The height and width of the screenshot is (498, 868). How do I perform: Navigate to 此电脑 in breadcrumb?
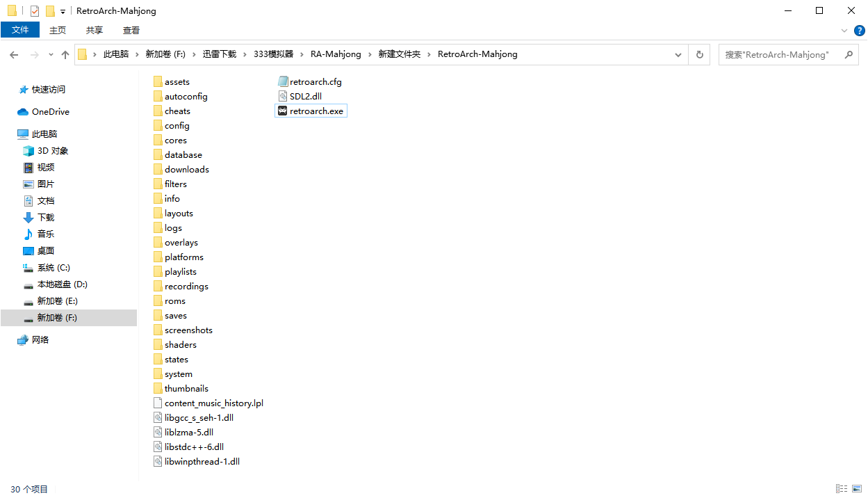click(116, 54)
